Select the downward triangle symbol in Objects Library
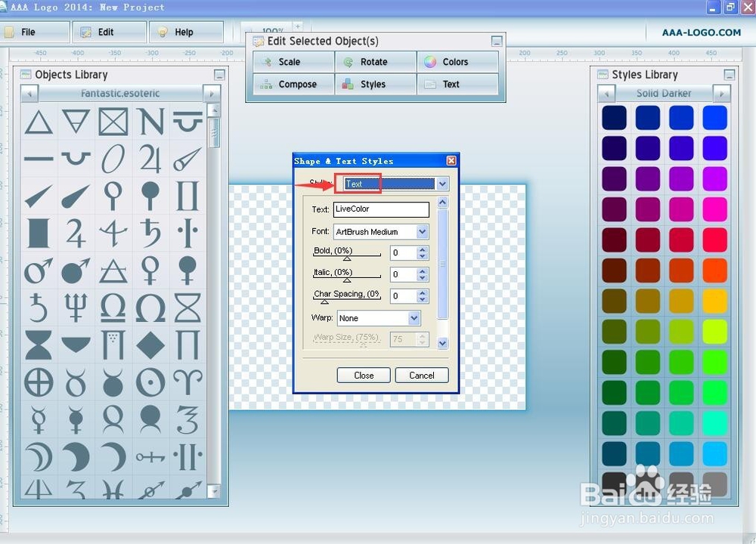 coord(76,122)
